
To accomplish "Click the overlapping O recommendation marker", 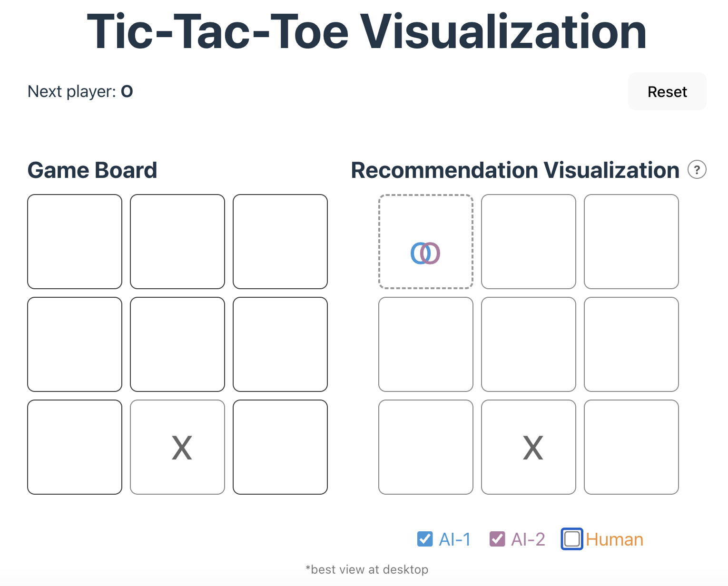I will click(425, 253).
